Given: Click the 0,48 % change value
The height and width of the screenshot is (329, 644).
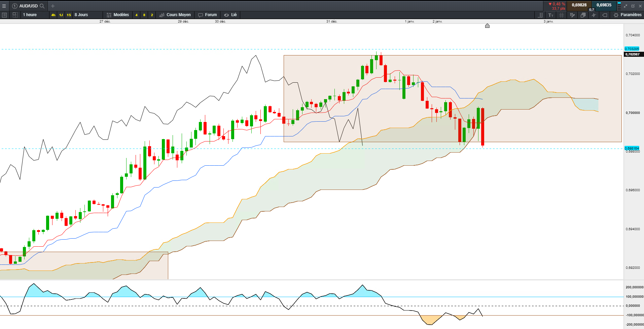Looking at the screenshot, I should click(x=559, y=4).
